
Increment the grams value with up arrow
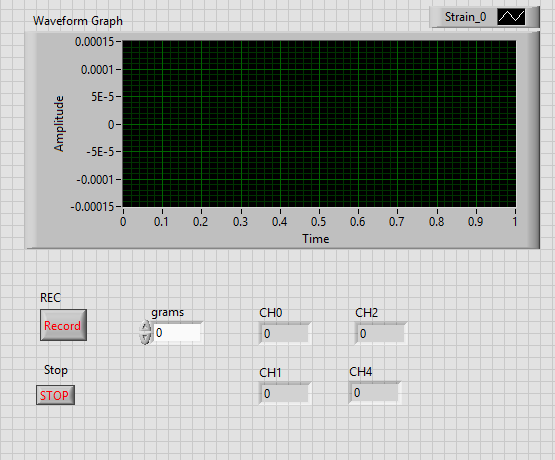tap(145, 326)
